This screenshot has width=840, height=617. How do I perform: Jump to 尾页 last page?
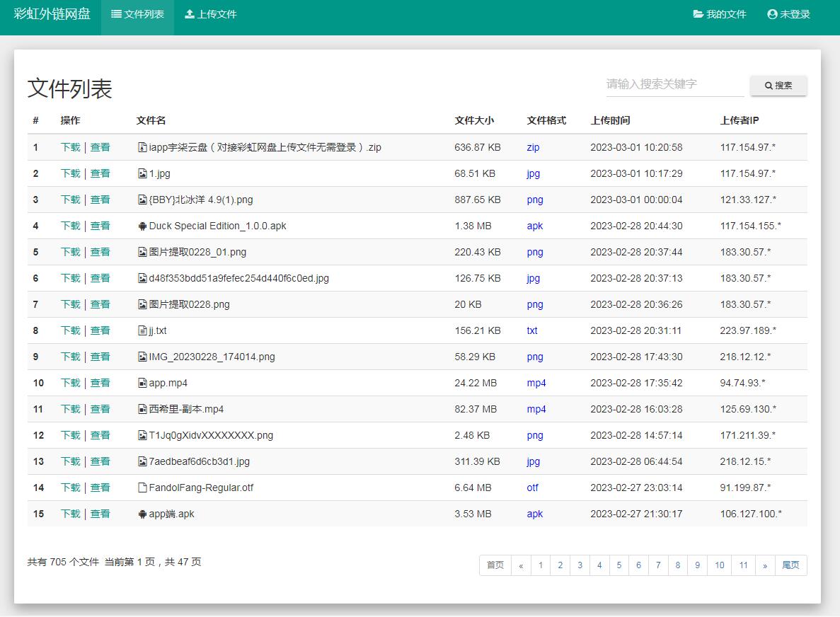(x=790, y=565)
